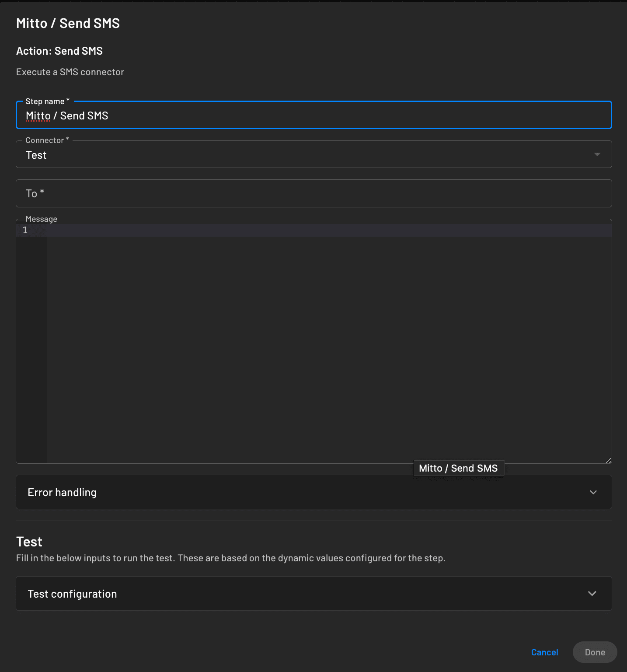
Task: Select the Test connector value
Action: pos(36,154)
